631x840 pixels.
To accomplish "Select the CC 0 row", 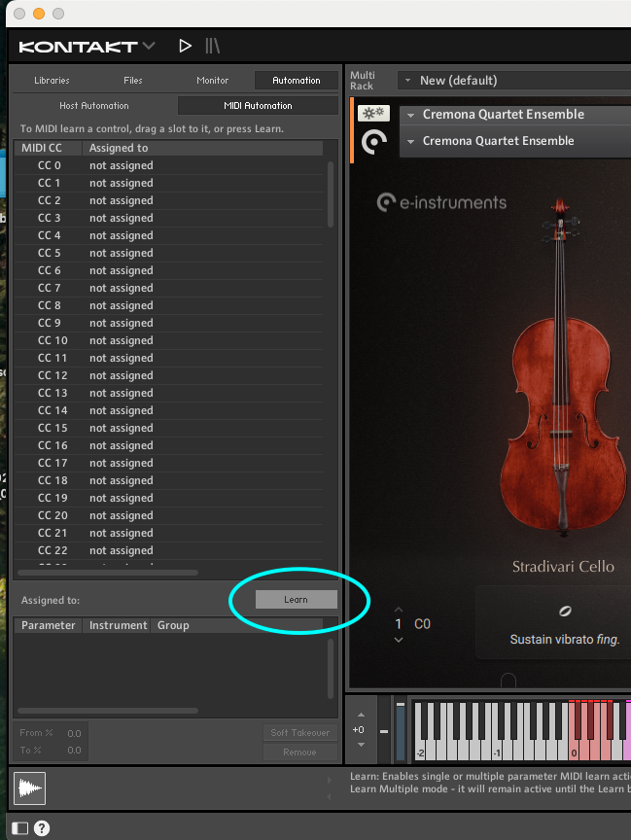I will coord(168,165).
